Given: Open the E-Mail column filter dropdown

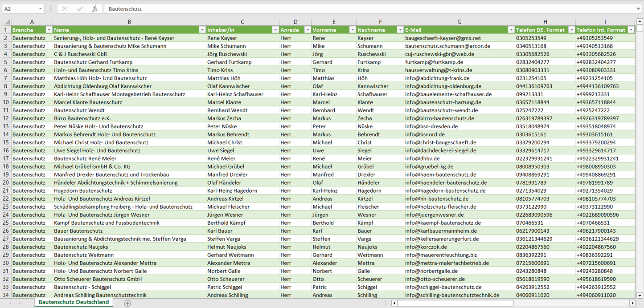Looking at the screenshot, I should (511, 30).
